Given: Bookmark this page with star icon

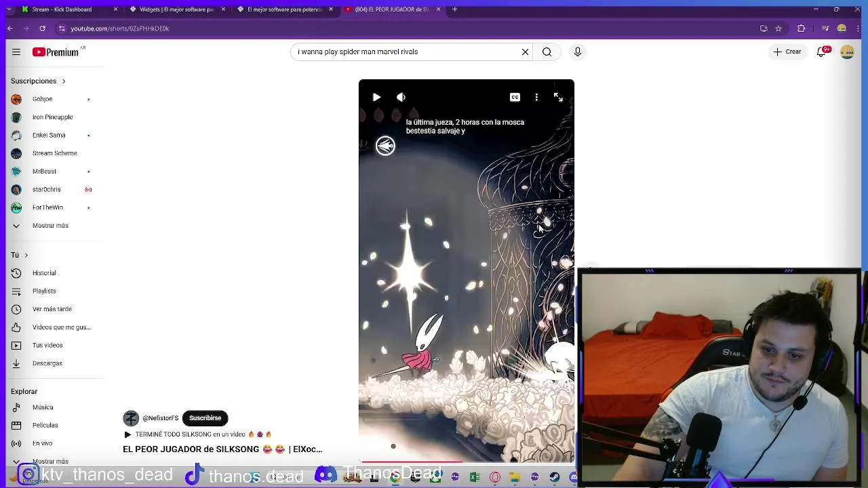Looking at the screenshot, I should coord(778,28).
